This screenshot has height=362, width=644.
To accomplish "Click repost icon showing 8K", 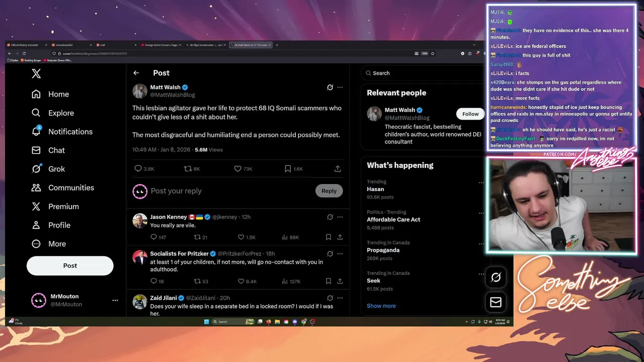I will [188, 169].
